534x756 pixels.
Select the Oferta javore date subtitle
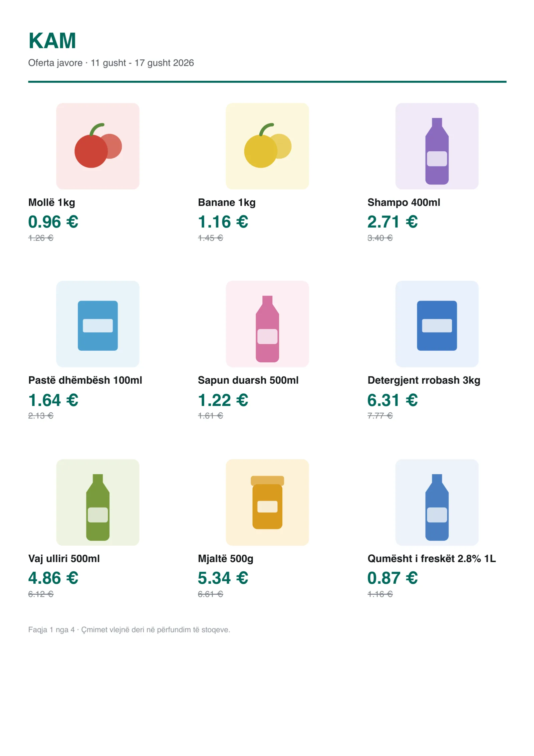click(x=111, y=63)
